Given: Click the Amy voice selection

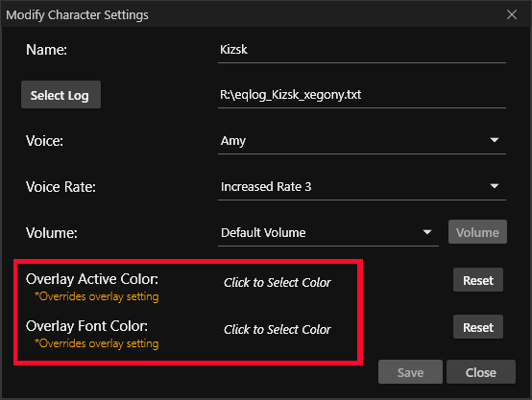Looking at the screenshot, I should tap(233, 141).
